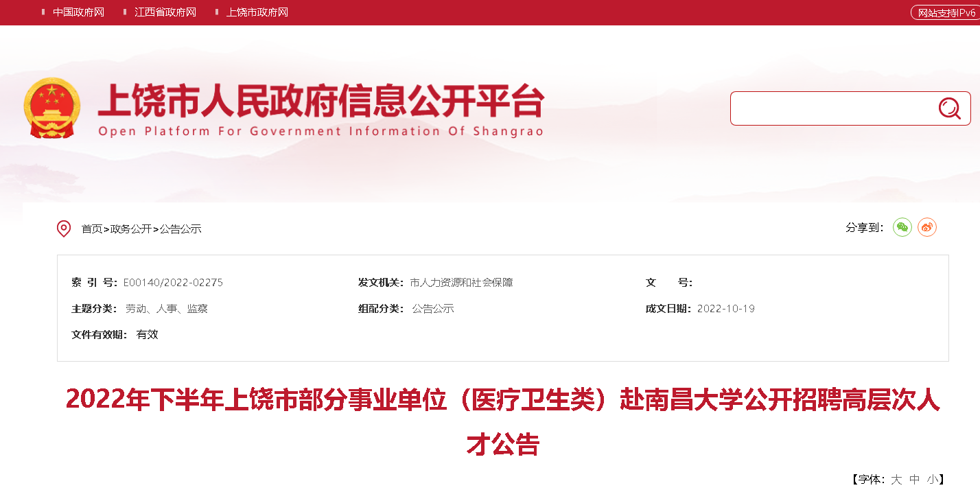Click the location pin breadcrumb icon
The image size is (980, 490).
64,229
